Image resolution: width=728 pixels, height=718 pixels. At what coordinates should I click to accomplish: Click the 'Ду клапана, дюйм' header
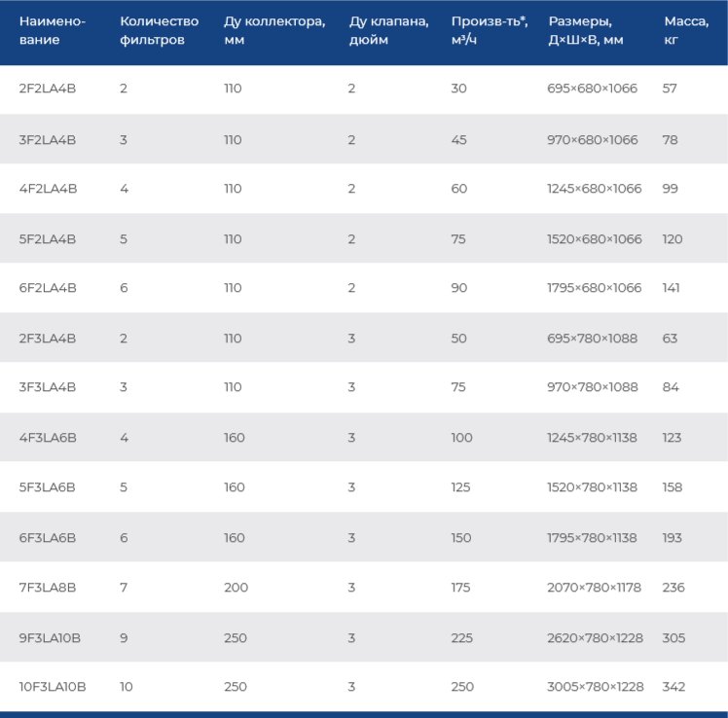coord(388,30)
